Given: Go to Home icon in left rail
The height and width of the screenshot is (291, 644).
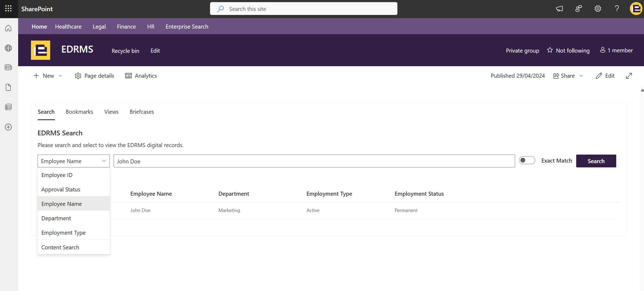Looking at the screenshot, I should pos(8,28).
